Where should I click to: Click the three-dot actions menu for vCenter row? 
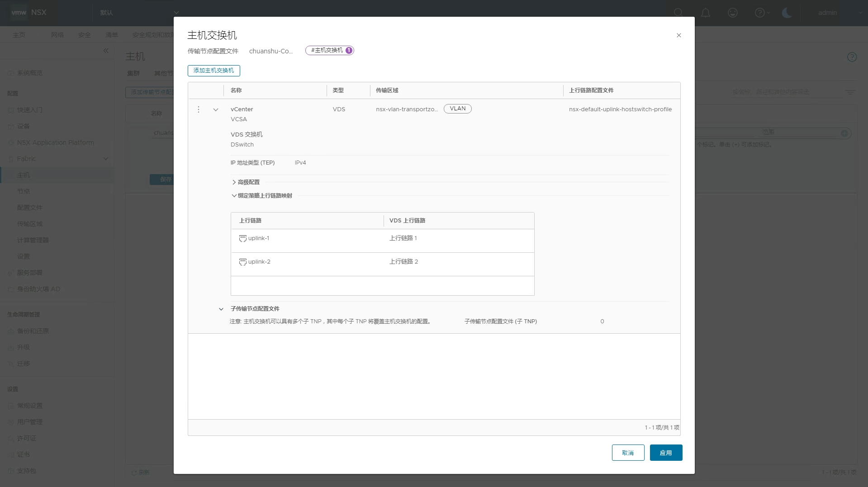coord(199,109)
